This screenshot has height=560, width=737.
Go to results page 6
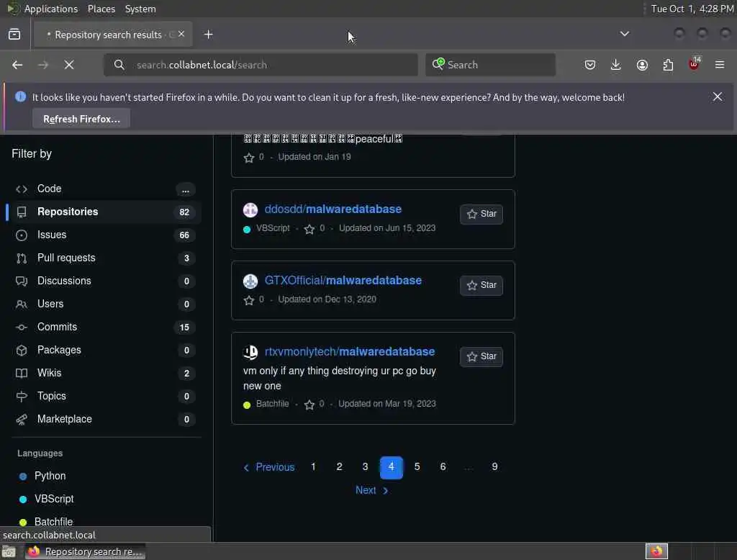pos(443,467)
